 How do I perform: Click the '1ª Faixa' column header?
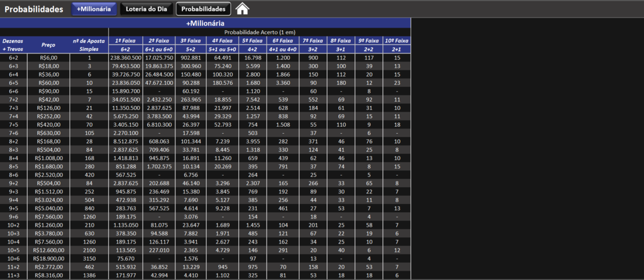click(x=126, y=41)
